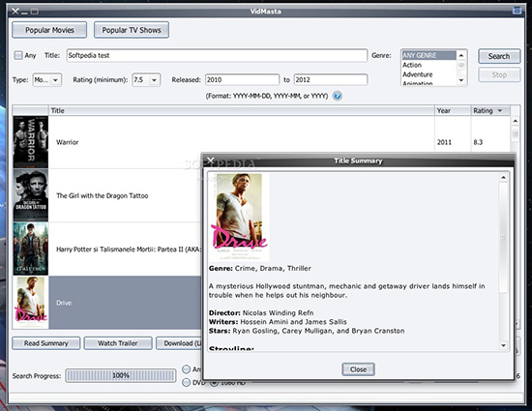532x411 pixels.
Task: Click Drive poster in Title Summary
Action: pyautogui.click(x=239, y=217)
